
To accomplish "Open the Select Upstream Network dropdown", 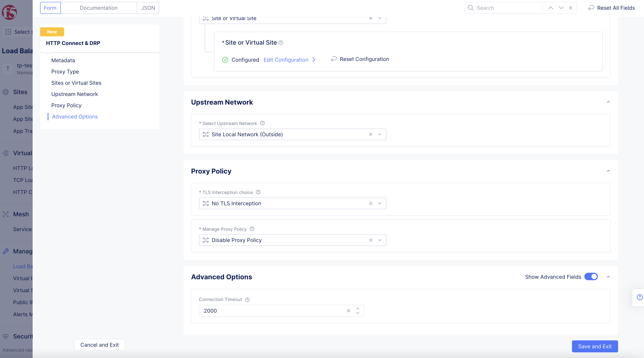I will pos(380,134).
